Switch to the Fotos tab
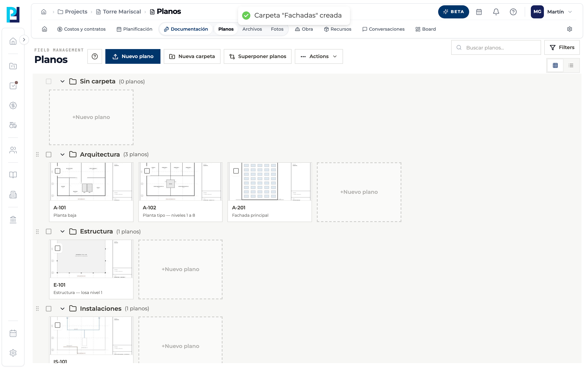Screen dimensions: 588x368 (x=277, y=29)
